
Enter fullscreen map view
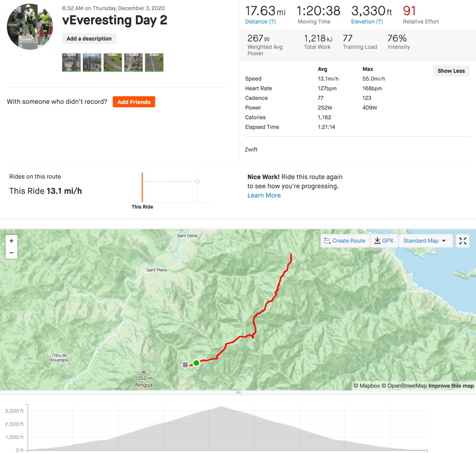click(463, 241)
